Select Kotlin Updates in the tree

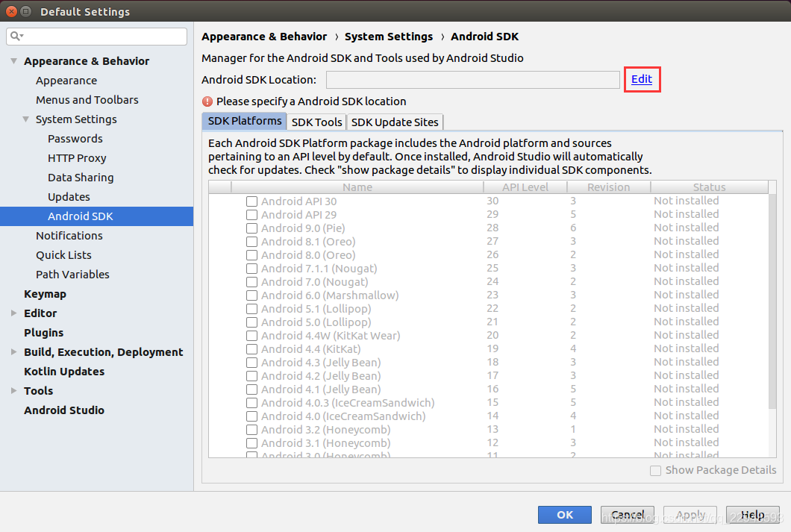pyautogui.click(x=64, y=372)
